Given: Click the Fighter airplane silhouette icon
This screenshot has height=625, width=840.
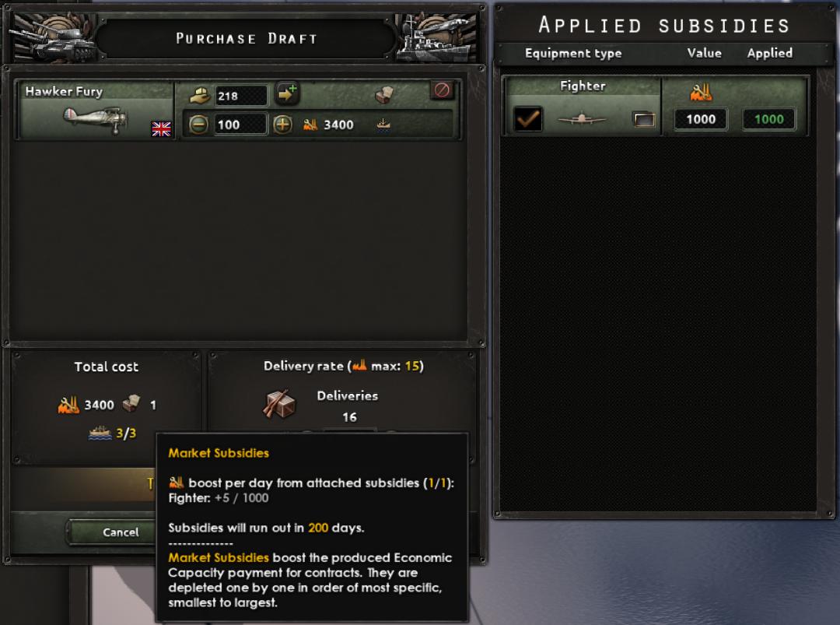Looking at the screenshot, I should coord(583,119).
